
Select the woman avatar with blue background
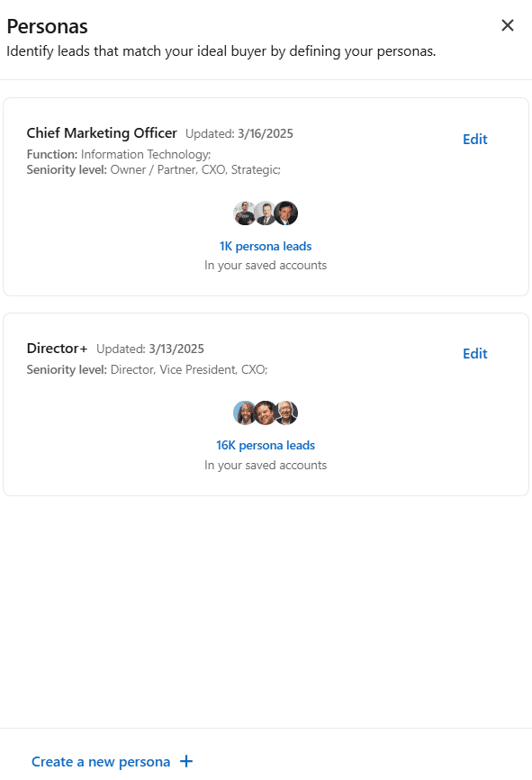click(245, 413)
